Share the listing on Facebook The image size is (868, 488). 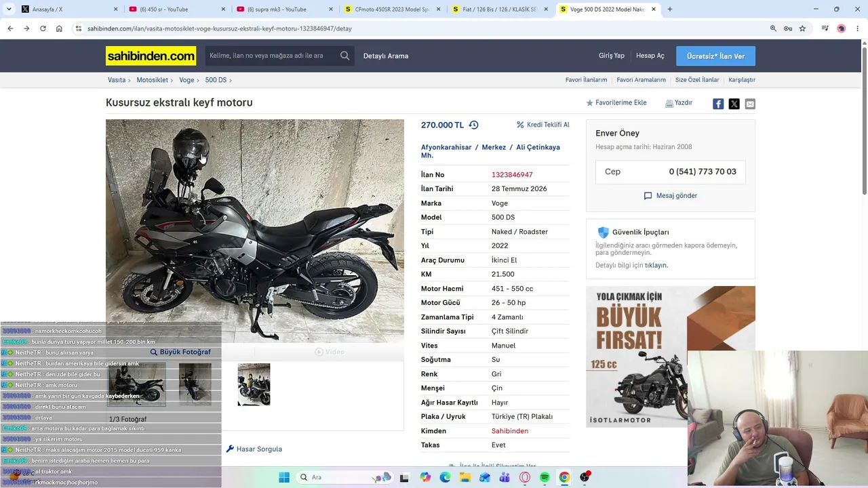coord(718,104)
